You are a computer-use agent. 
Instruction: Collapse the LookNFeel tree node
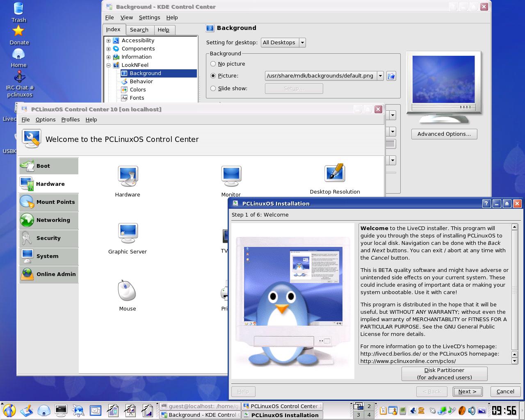[x=108, y=65]
